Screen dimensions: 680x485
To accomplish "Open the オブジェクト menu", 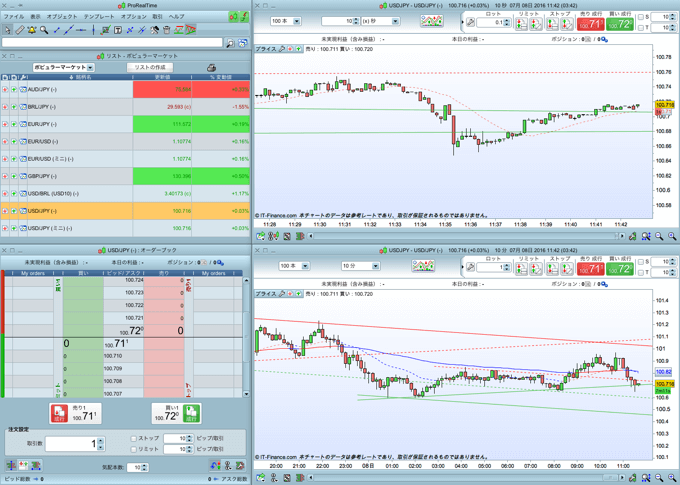I will point(62,16).
